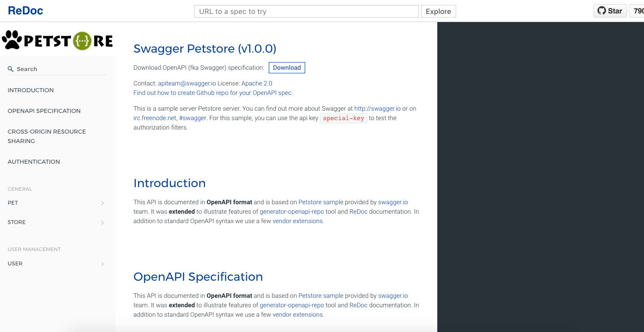Image resolution: width=644 pixels, height=332 pixels.
Task: Click the Explore button in the header
Action: [438, 11]
